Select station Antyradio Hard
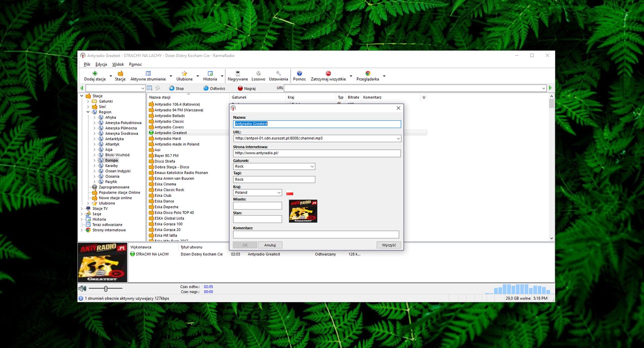644x348 pixels. click(167, 138)
